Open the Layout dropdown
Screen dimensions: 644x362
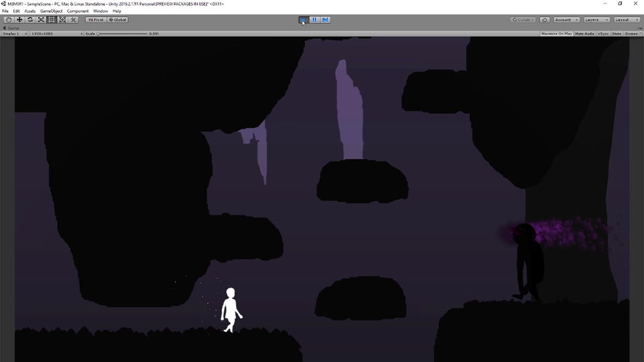627,19
